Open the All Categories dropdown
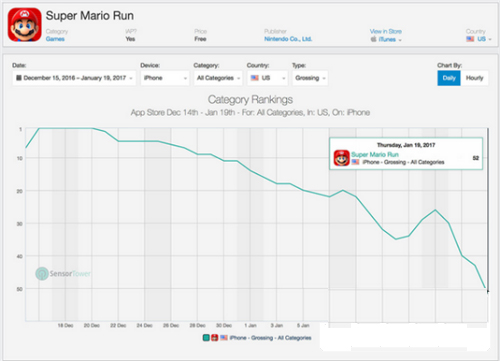Image resolution: width=500 pixels, height=361 pixels. click(218, 78)
